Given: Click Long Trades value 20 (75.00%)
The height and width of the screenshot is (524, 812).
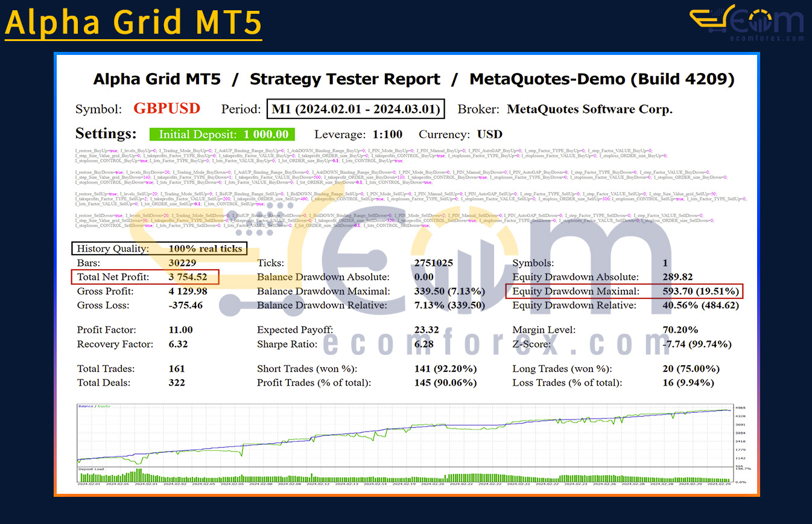Looking at the screenshot, I should [x=691, y=368].
